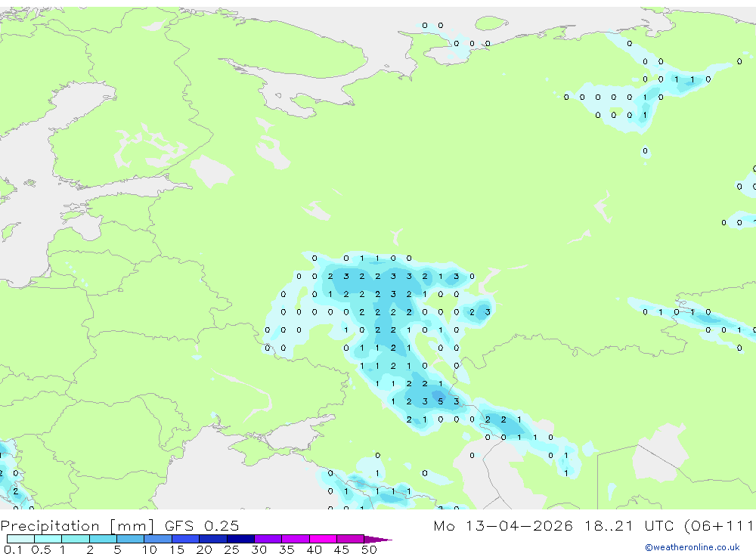Screen dimensions: 756x554
Task: Click the '50' legend scale label
Action: (369, 549)
